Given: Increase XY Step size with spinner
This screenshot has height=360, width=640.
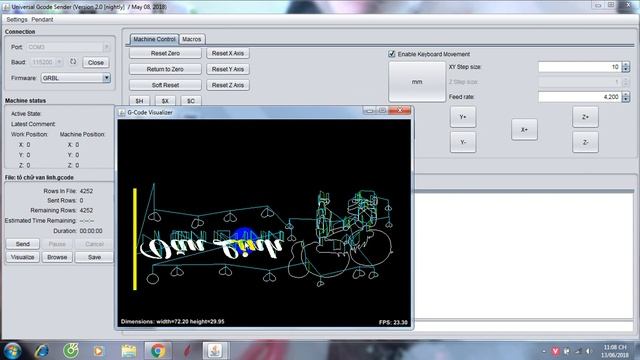Looking at the screenshot, I should tap(626, 64).
